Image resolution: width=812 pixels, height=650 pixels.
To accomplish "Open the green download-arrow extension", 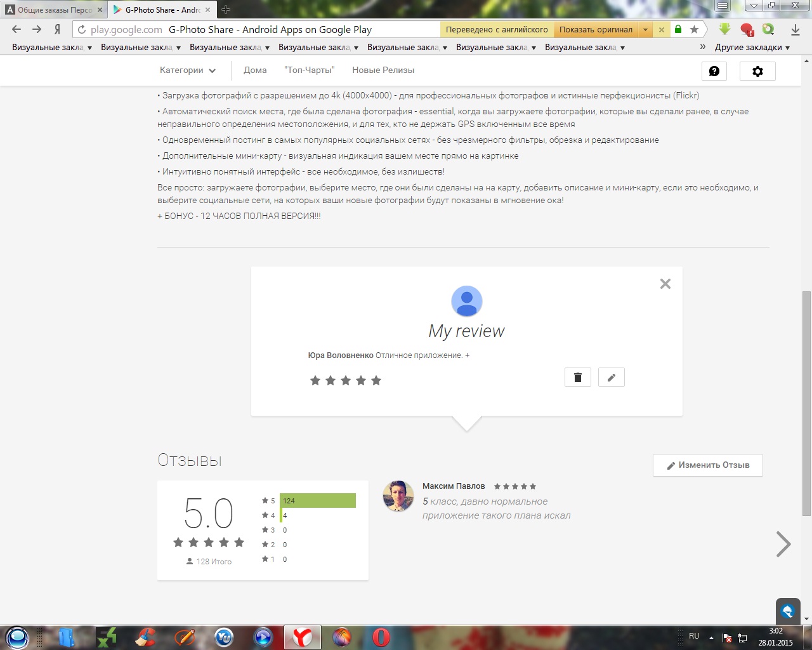I will coord(725,29).
